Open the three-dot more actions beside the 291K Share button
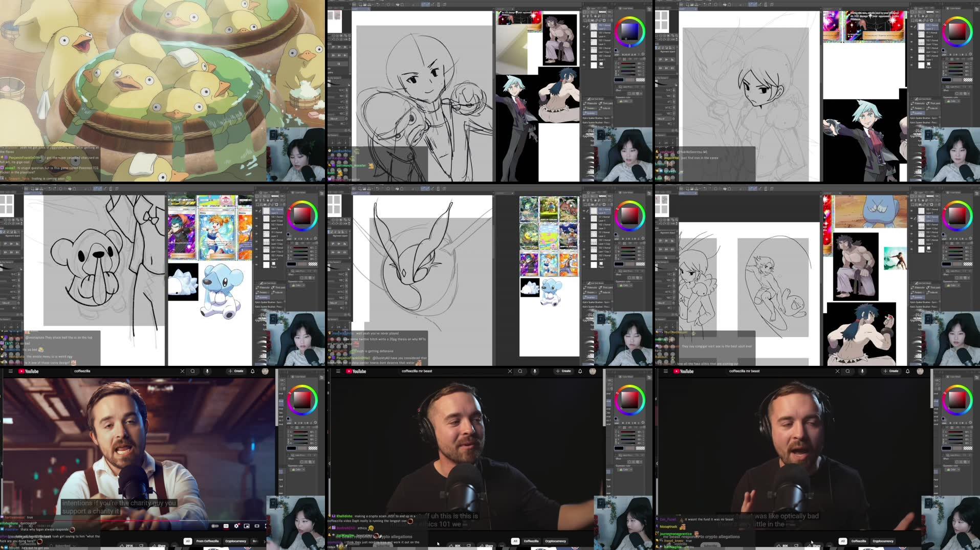Screen dimensions: 980x550 (x=175, y=546)
